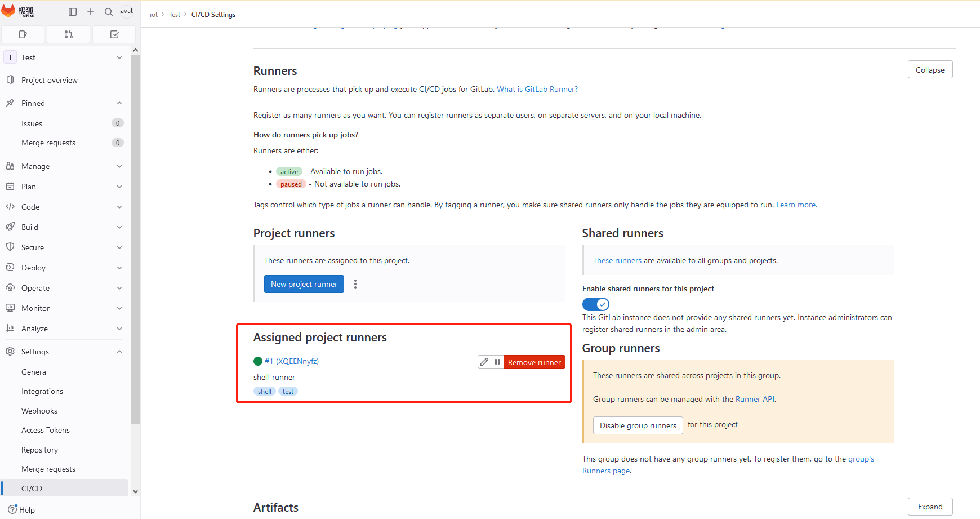Open 'What is GitLab Runner?' link
980x519 pixels.
click(x=537, y=89)
